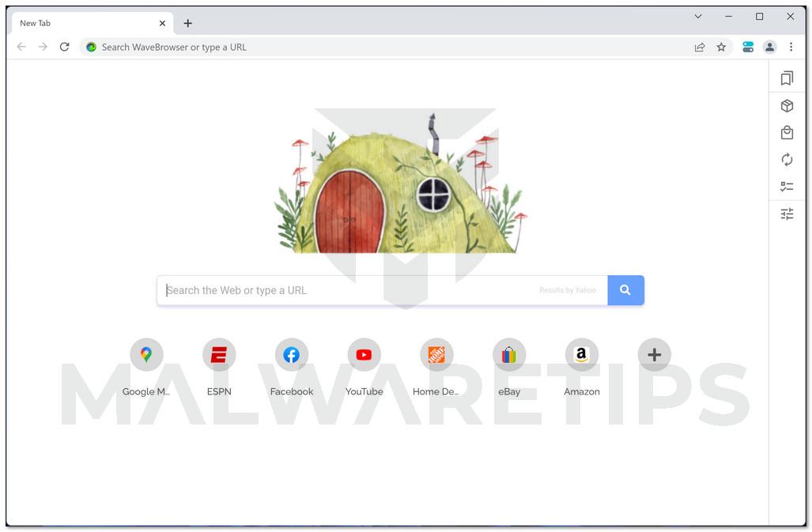
Task: Click the 3D package cube sidebar icon
Action: [x=787, y=106]
